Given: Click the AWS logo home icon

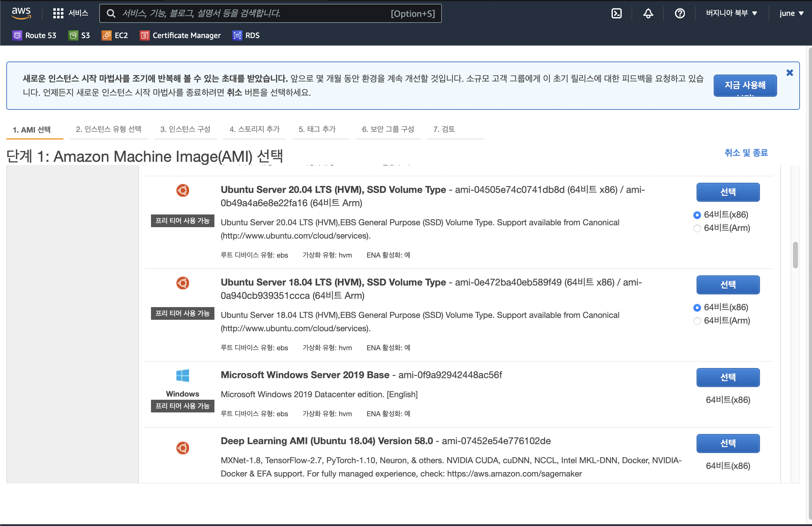Looking at the screenshot, I should tap(22, 13).
